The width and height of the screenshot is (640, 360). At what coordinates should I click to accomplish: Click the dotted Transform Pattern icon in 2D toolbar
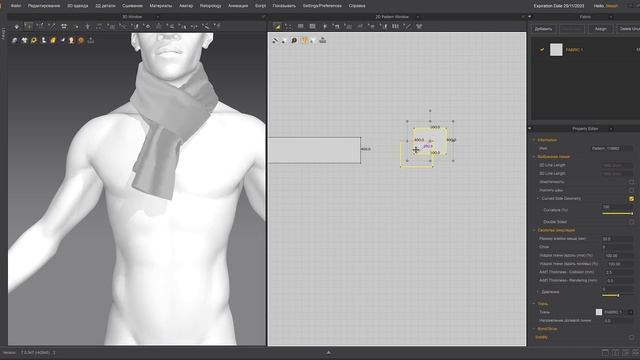pos(288,27)
